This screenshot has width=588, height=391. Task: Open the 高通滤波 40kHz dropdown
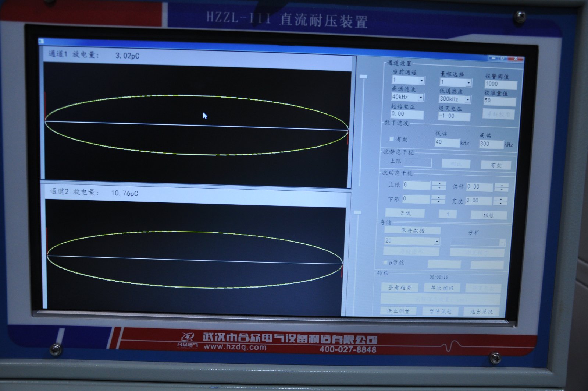coord(421,98)
